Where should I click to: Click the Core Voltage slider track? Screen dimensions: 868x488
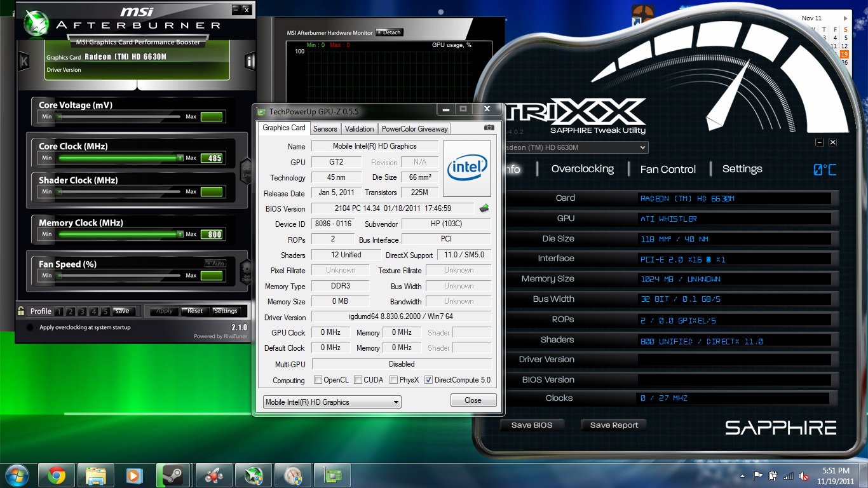(x=119, y=116)
